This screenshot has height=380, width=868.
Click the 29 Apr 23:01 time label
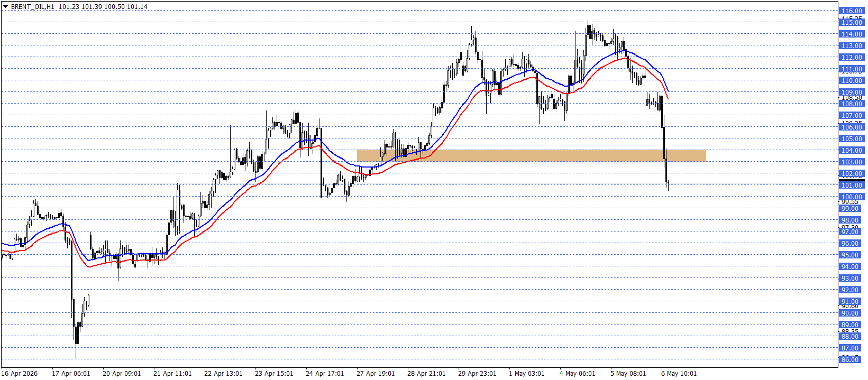pyautogui.click(x=477, y=373)
